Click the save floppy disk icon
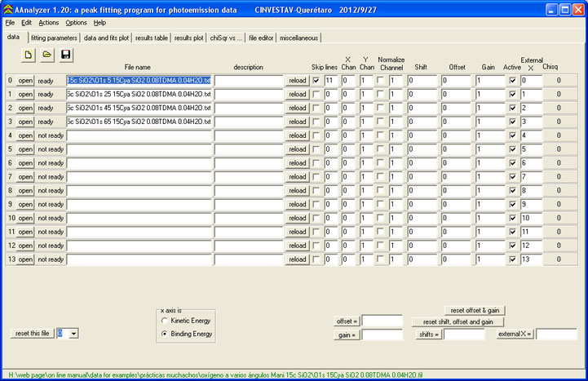 point(66,55)
